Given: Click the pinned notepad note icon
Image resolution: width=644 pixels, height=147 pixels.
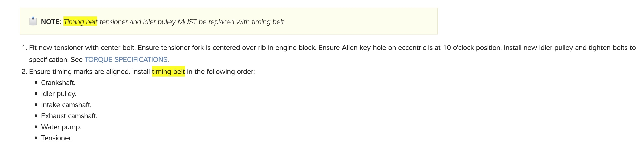Looking at the screenshot, I should pos(33,21).
